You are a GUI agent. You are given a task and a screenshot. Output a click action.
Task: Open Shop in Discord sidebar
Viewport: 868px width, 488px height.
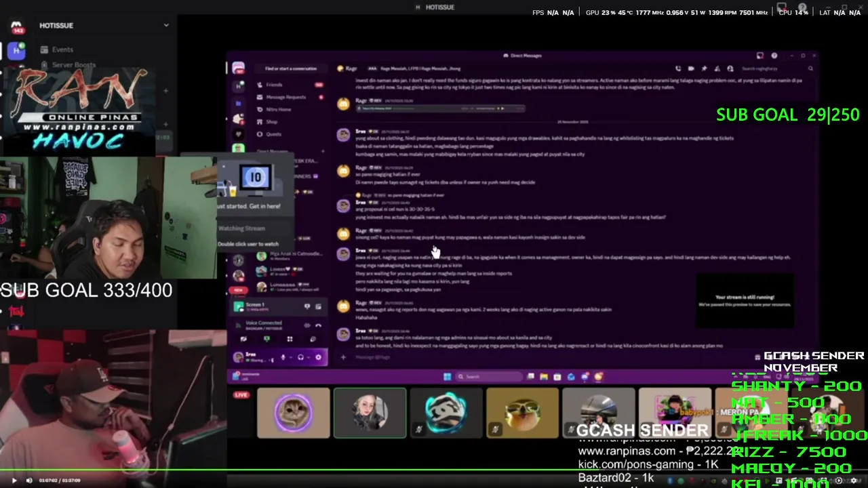click(x=290, y=121)
